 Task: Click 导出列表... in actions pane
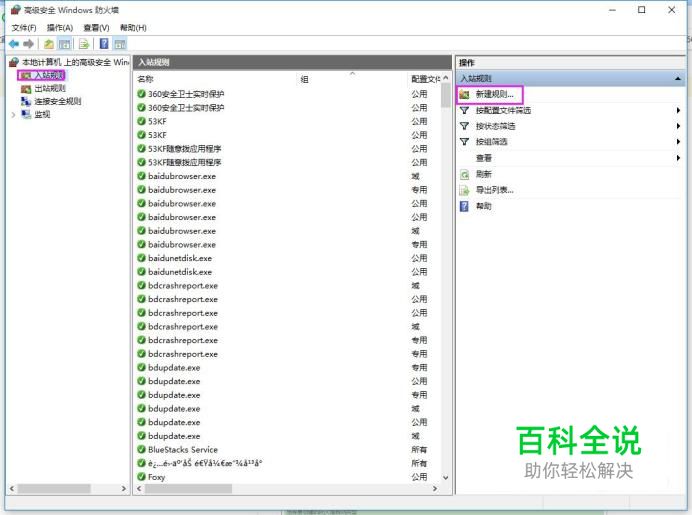[494, 190]
